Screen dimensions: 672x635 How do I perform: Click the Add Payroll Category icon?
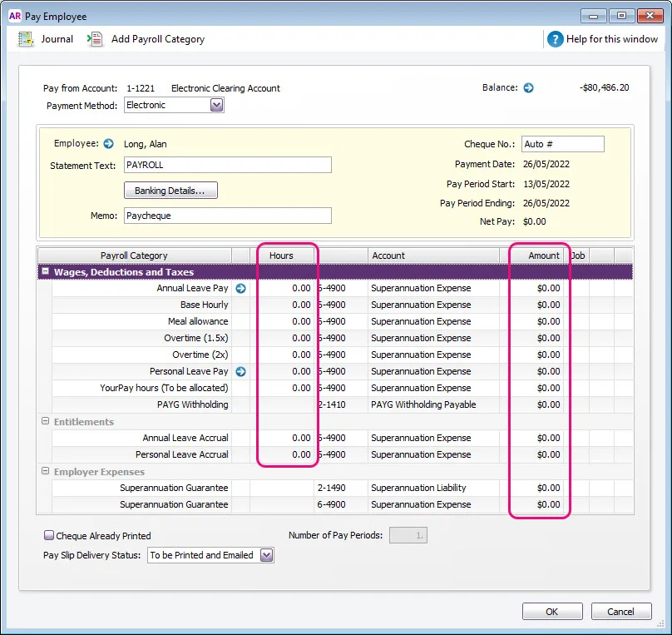(x=96, y=38)
